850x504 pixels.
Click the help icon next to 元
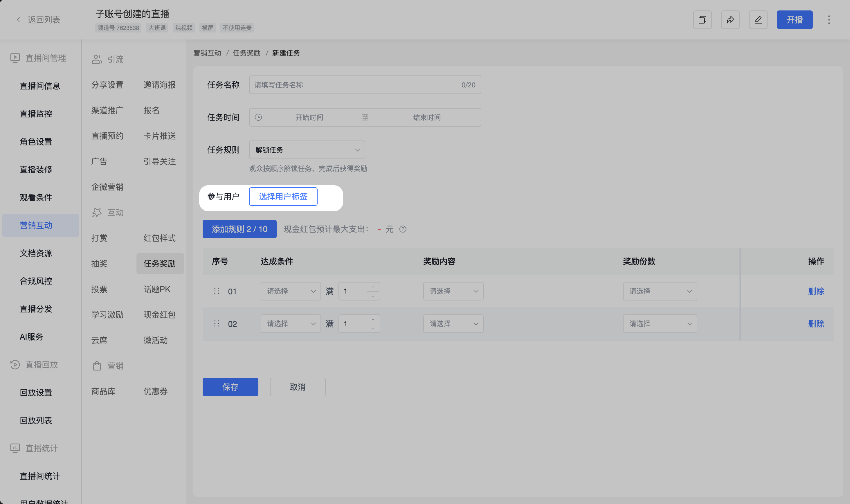403,229
